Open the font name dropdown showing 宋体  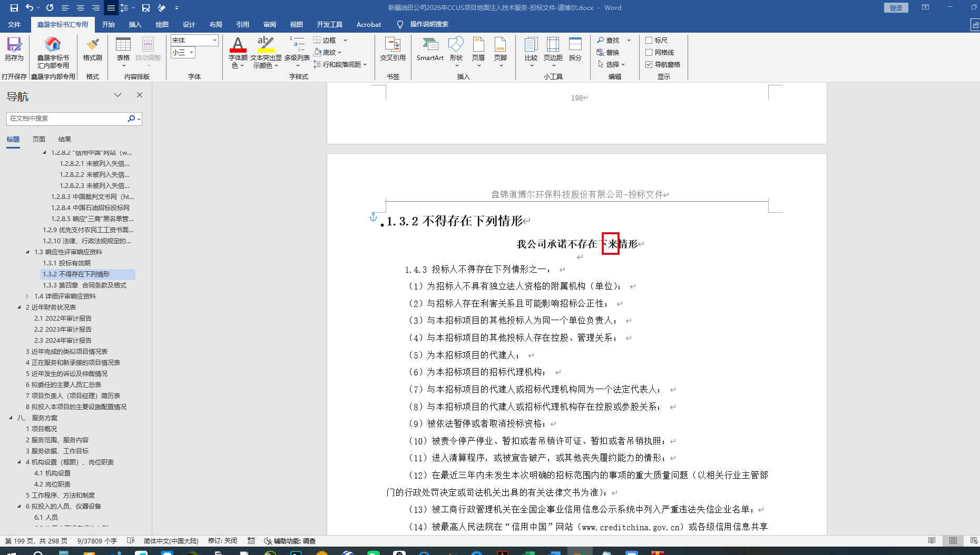214,41
